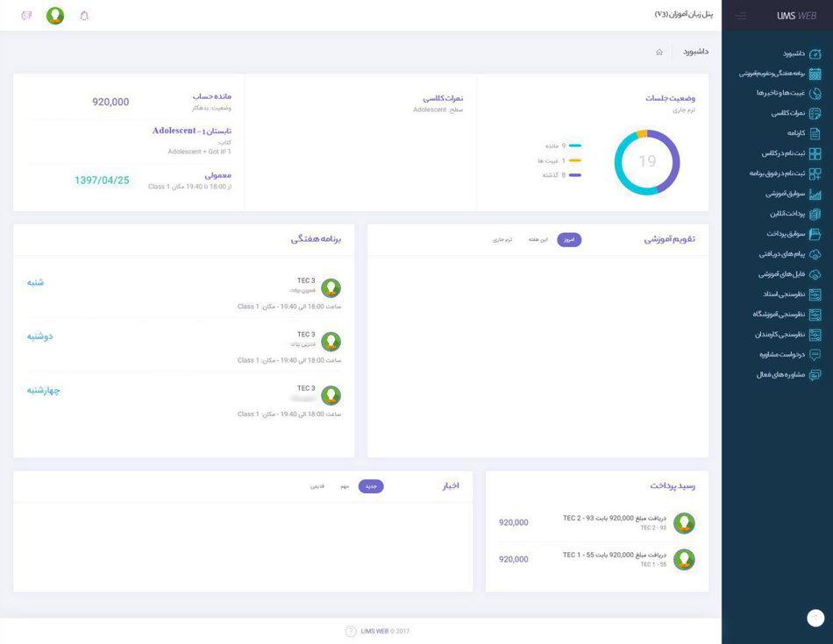Open داشبورد in the sidebar
833x644 pixels.
coord(801,53)
